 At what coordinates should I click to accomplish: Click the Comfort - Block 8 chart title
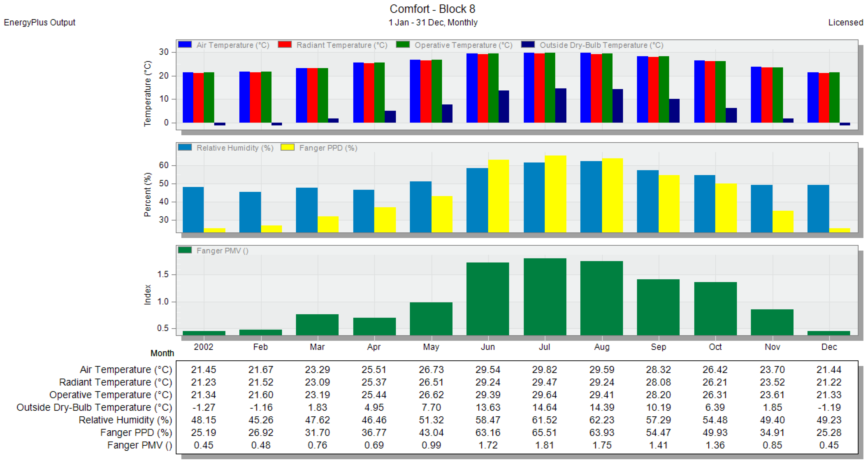[432, 9]
